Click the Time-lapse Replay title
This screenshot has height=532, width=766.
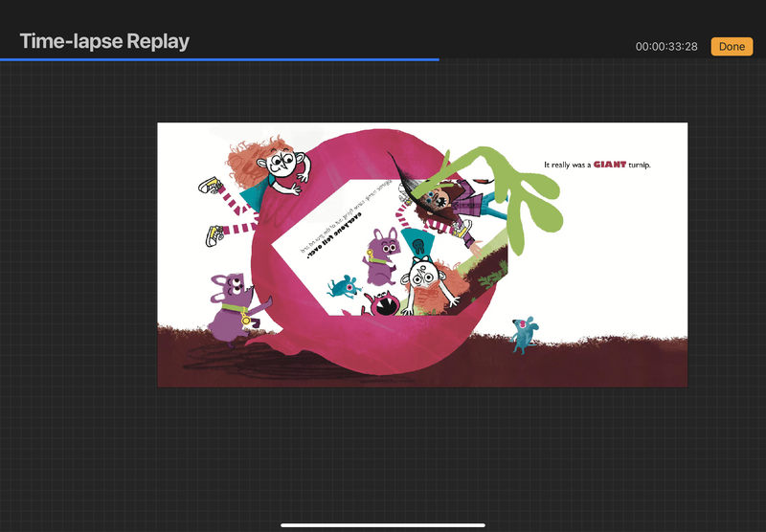tap(104, 41)
